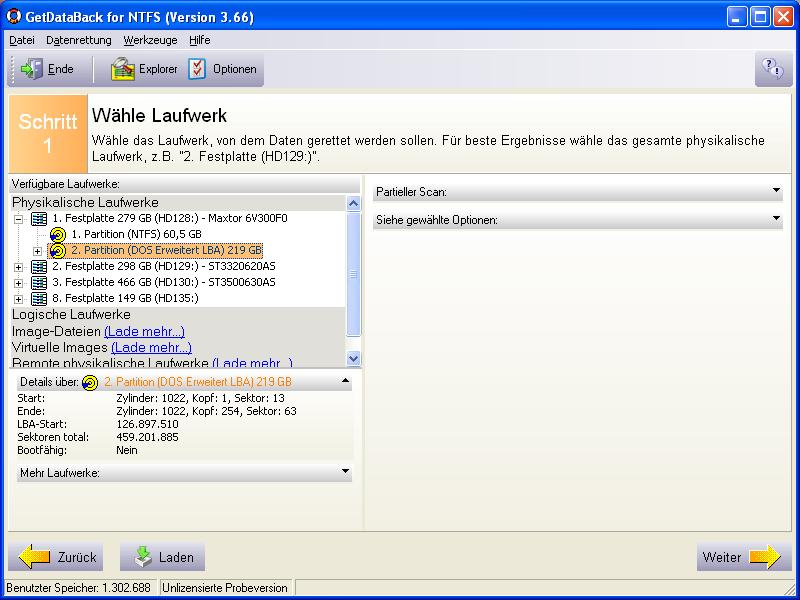Viewport: 800px width, 600px height.
Task: Minimize the GetDataBack window
Action: click(736, 17)
